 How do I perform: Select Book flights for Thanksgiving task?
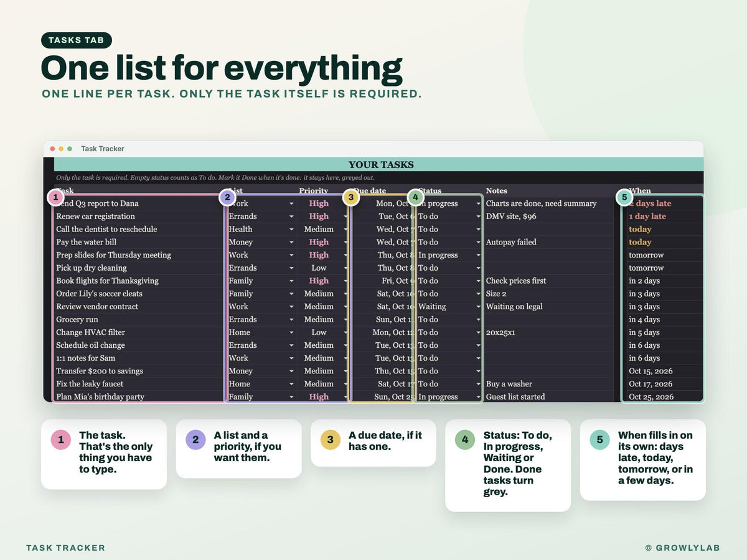(x=139, y=281)
